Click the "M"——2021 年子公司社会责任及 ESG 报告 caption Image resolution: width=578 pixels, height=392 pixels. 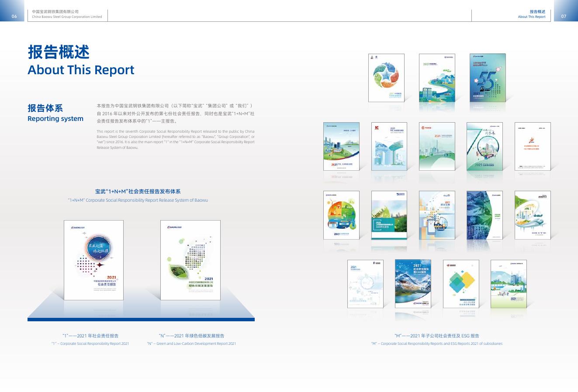(x=436, y=336)
